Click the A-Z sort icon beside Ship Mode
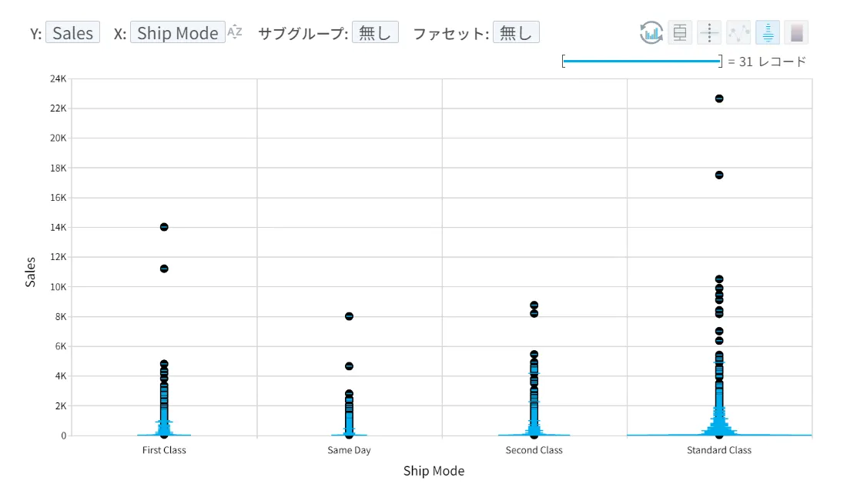 234,32
